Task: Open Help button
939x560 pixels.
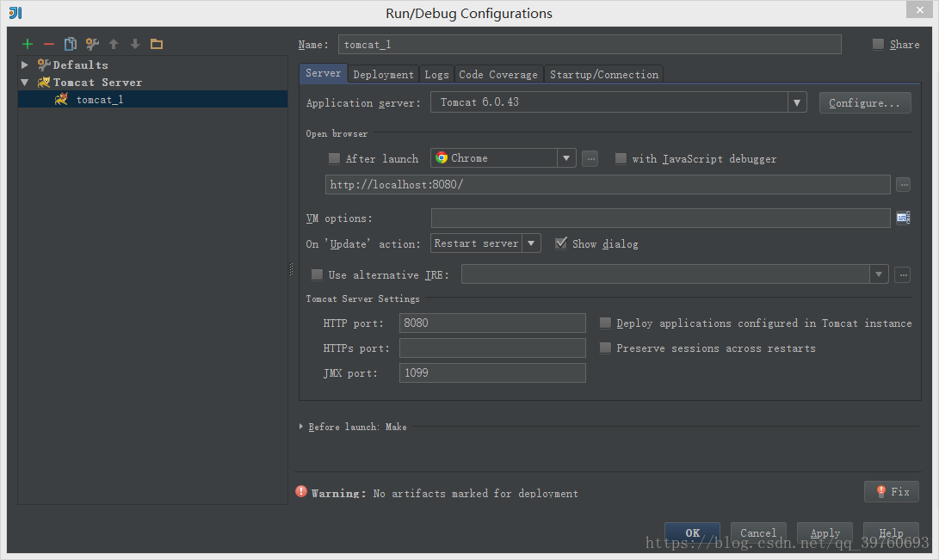Action: pyautogui.click(x=891, y=532)
